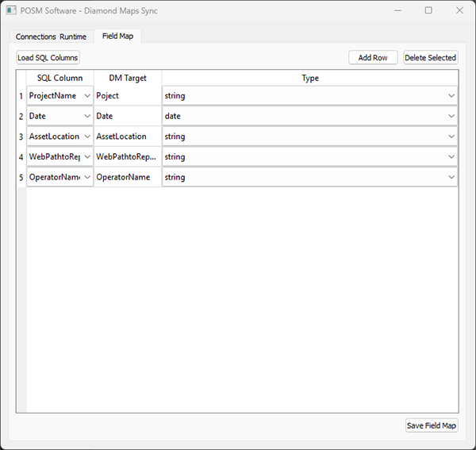Open the Type dropdown in row 1
This screenshot has height=450, width=476.
click(x=309, y=96)
